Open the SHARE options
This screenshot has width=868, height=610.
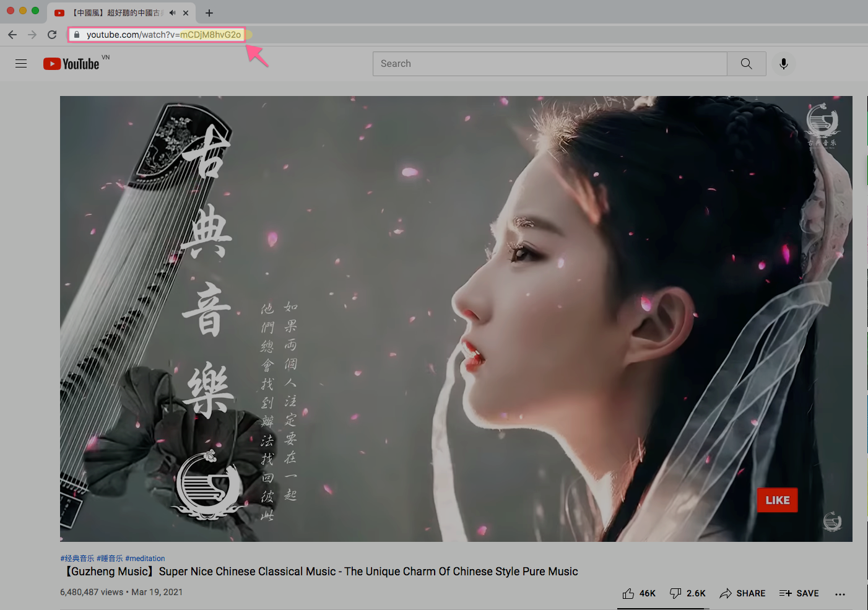coord(742,593)
